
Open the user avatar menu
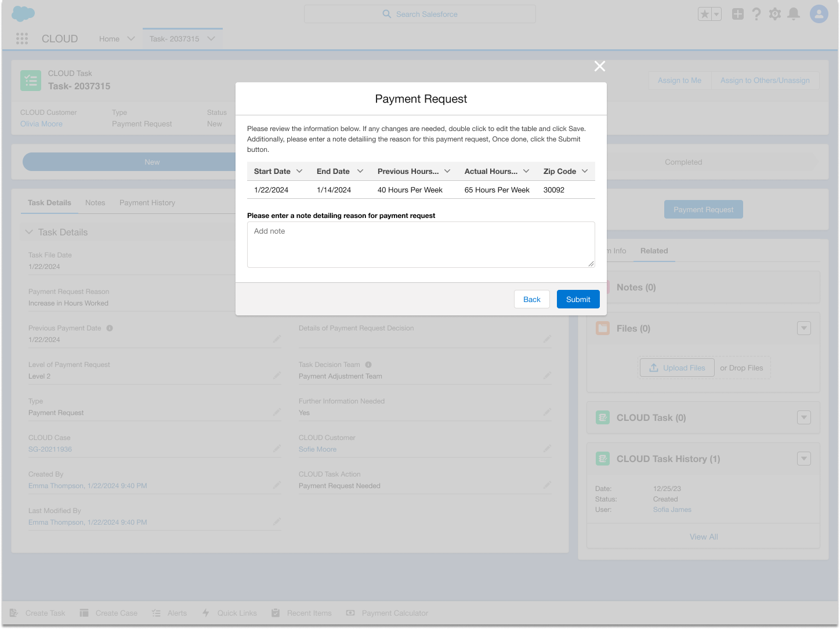pos(819,13)
